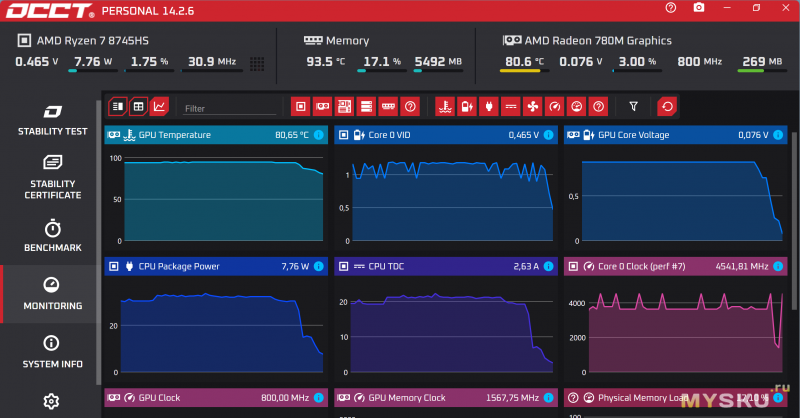Open GPU Clock info button
This screenshot has width=800, height=418.
click(318, 398)
